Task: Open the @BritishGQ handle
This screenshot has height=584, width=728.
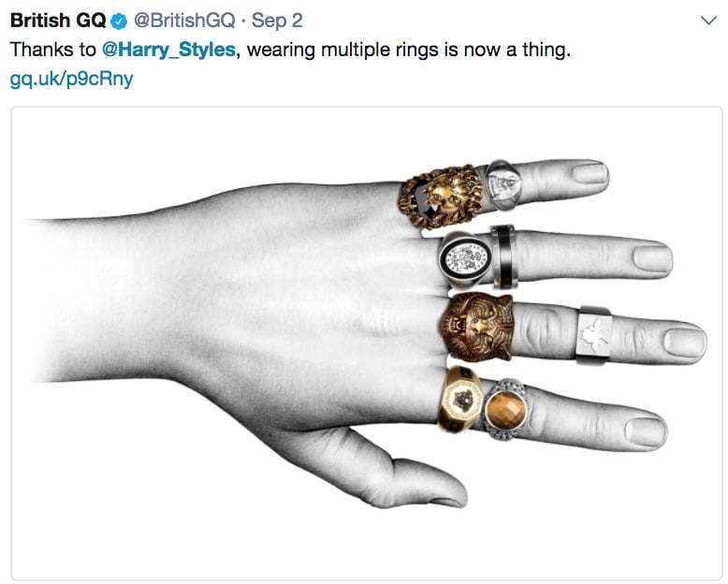Action: (x=184, y=21)
